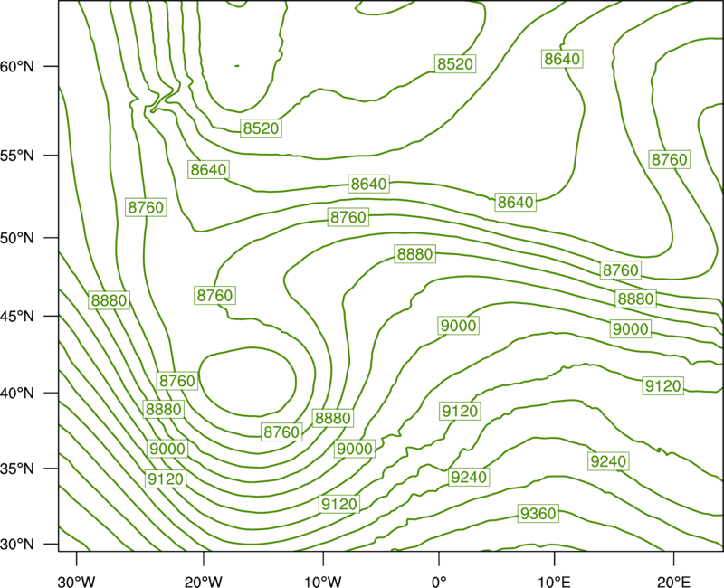Click the 30°W longitude axis label

[x=77, y=582]
